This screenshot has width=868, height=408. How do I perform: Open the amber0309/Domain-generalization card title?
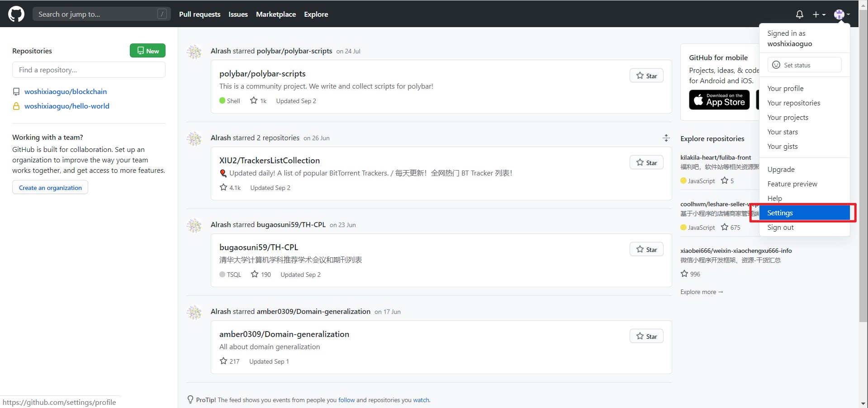coord(284,334)
